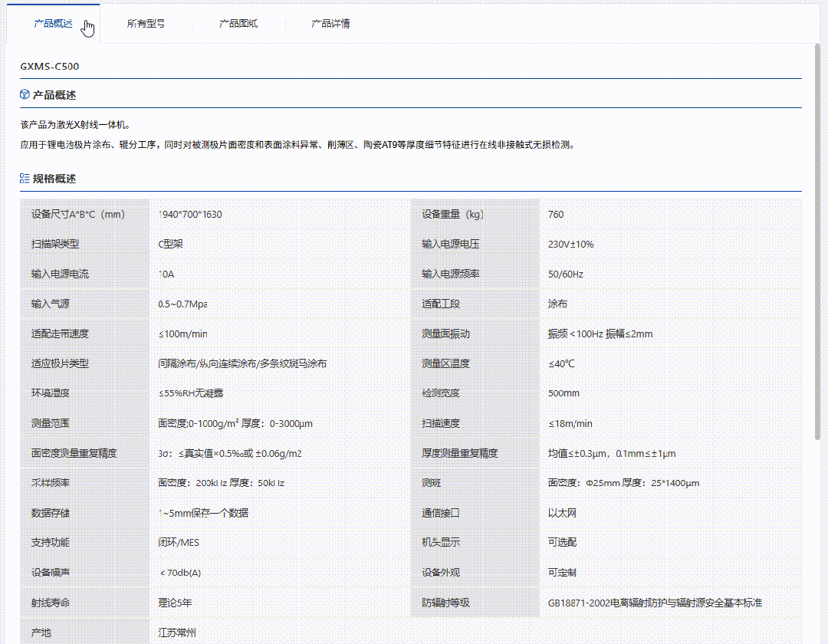Image resolution: width=828 pixels, height=644 pixels.
Task: Select the model name GXMS-C500
Action: tap(50, 67)
